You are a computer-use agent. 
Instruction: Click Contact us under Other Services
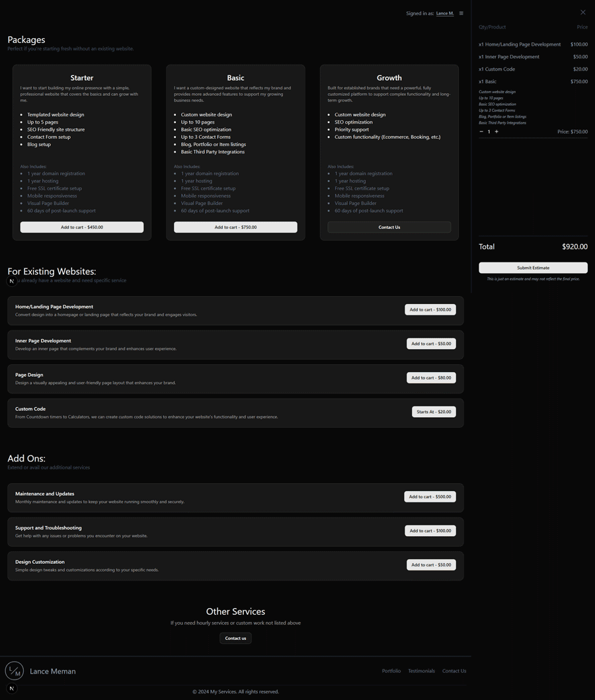[x=235, y=639]
